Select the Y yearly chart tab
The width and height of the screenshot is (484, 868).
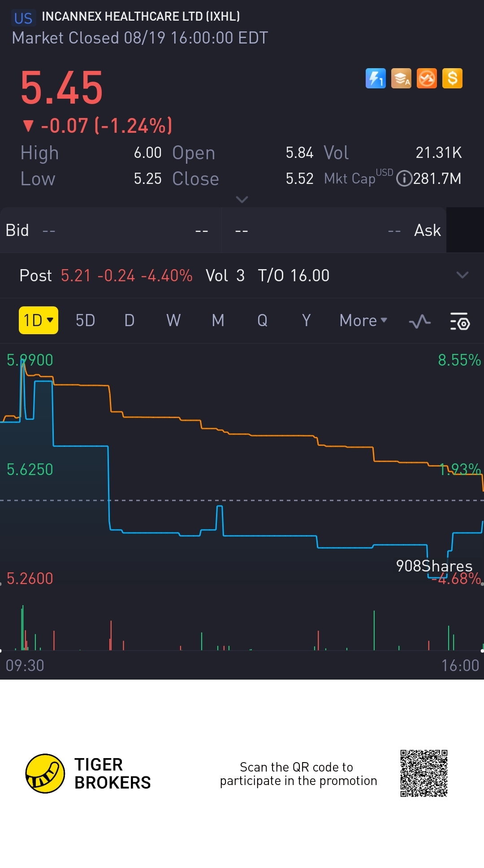coord(306,320)
